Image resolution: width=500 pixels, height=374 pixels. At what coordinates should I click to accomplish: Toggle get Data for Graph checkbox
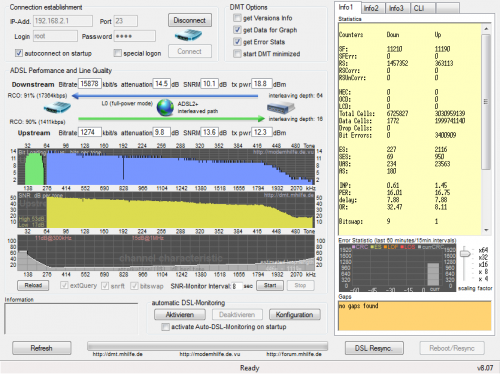point(237,30)
